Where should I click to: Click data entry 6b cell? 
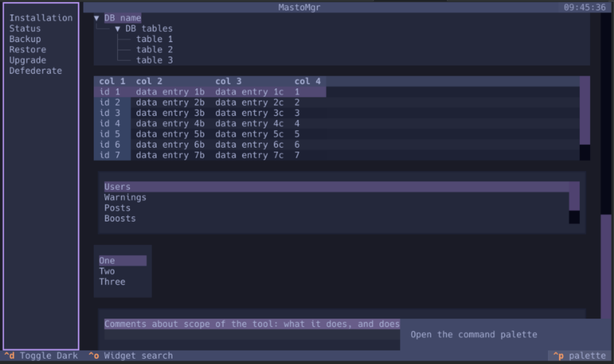pyautogui.click(x=170, y=145)
